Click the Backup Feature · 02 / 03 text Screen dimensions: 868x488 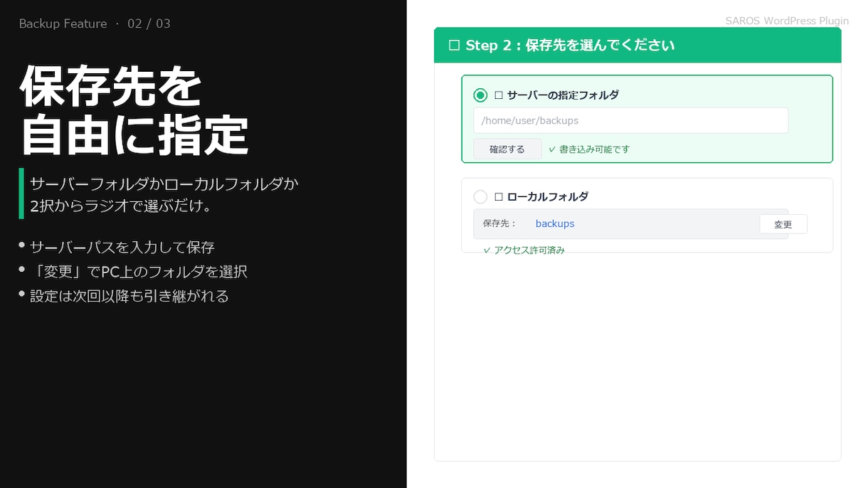(95, 23)
